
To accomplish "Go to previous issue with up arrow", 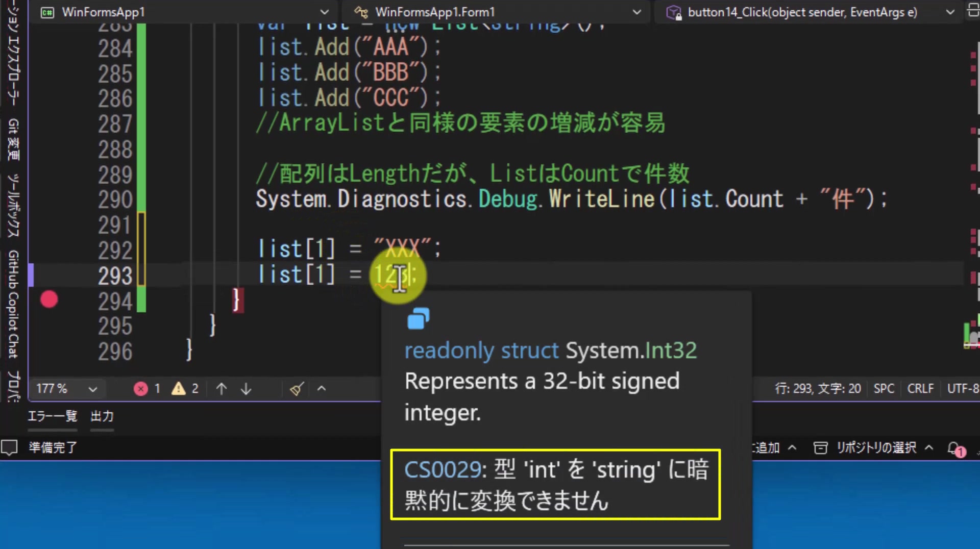I will click(x=222, y=389).
